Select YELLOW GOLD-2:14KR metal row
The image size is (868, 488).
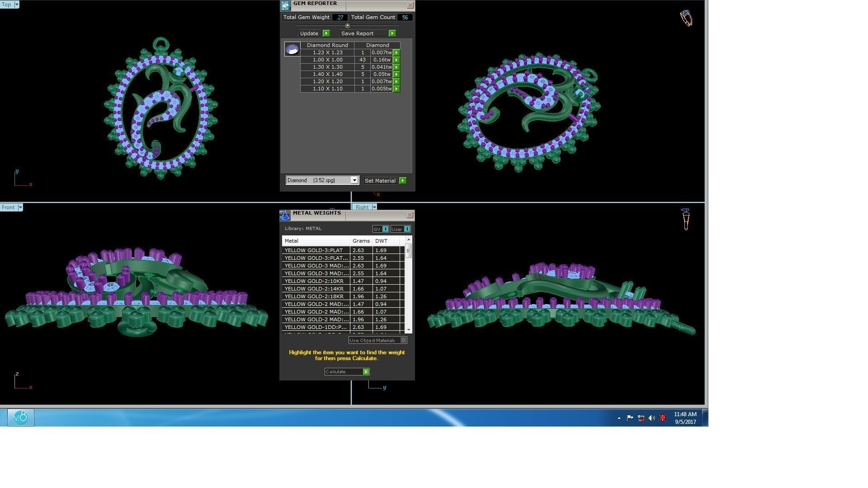(316, 289)
